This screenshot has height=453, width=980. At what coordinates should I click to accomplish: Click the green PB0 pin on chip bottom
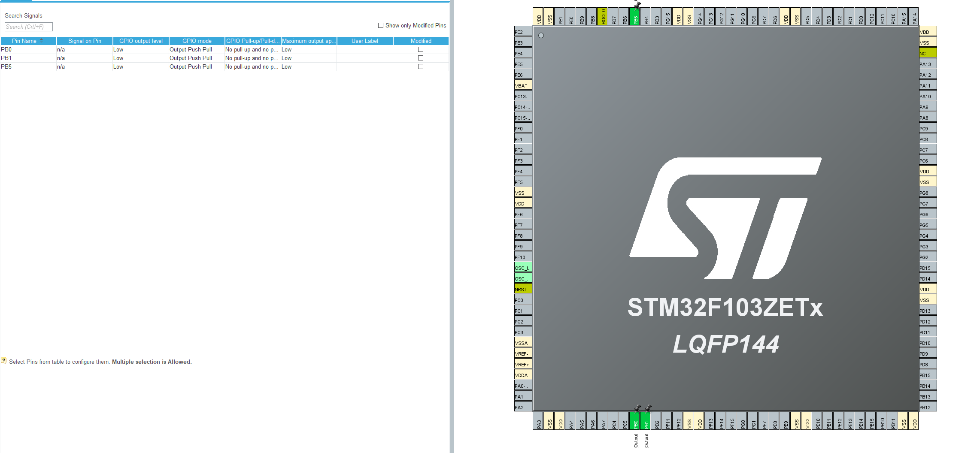tap(635, 421)
